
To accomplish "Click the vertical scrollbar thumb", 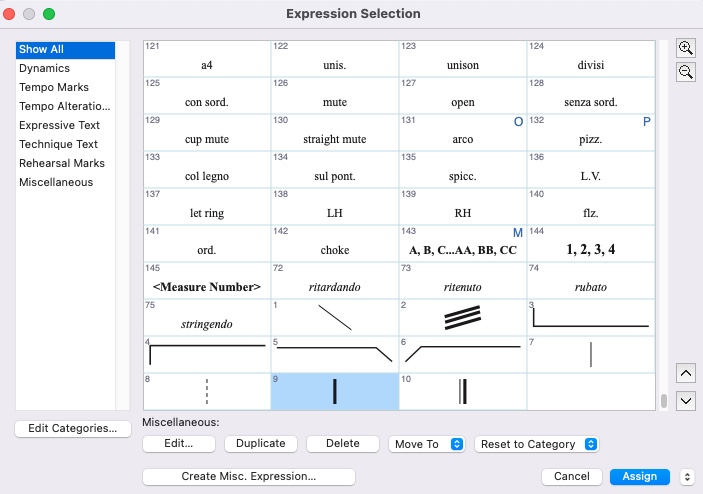I will (x=663, y=401).
